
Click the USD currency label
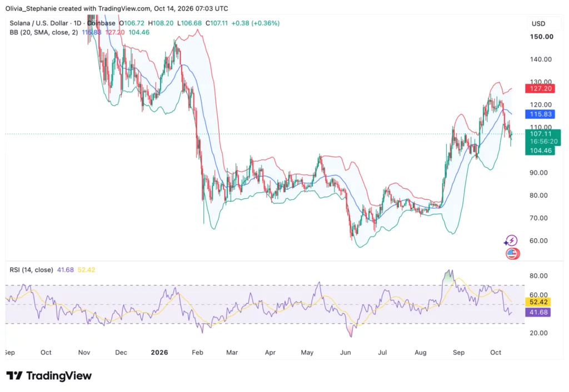coord(538,23)
